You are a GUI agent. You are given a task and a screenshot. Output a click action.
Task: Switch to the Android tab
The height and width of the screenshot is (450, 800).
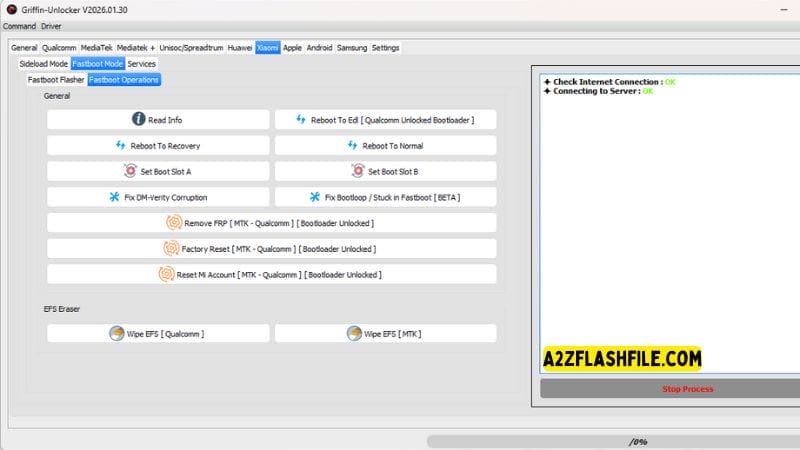tap(319, 47)
